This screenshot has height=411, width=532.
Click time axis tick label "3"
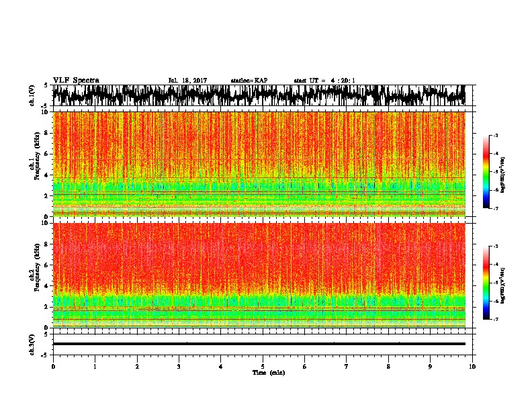click(x=179, y=367)
